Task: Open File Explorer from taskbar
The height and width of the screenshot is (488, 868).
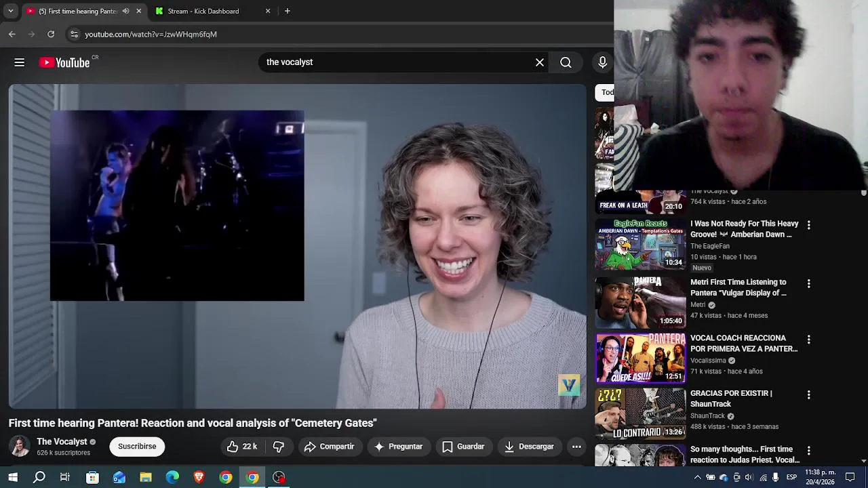Action: (146, 477)
